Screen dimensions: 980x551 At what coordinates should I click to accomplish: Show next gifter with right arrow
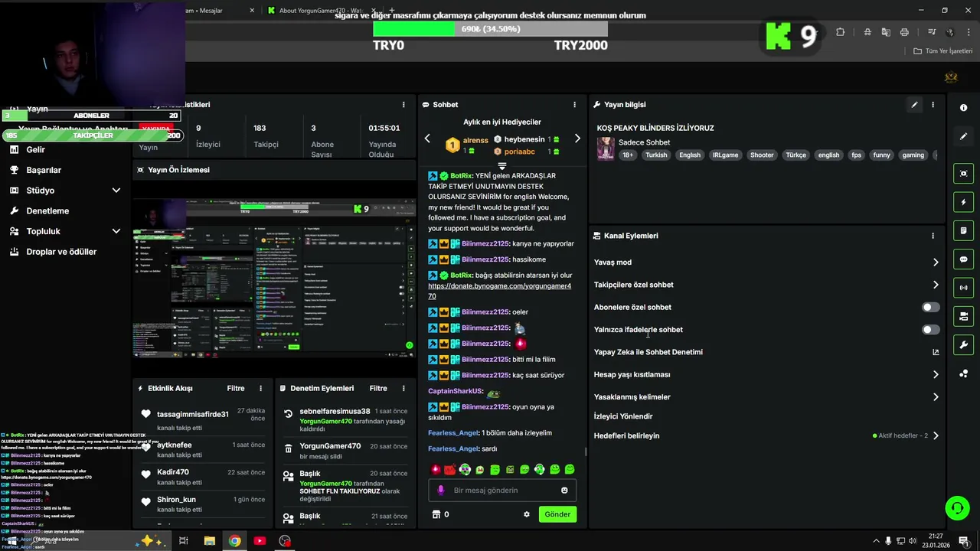[x=577, y=139]
